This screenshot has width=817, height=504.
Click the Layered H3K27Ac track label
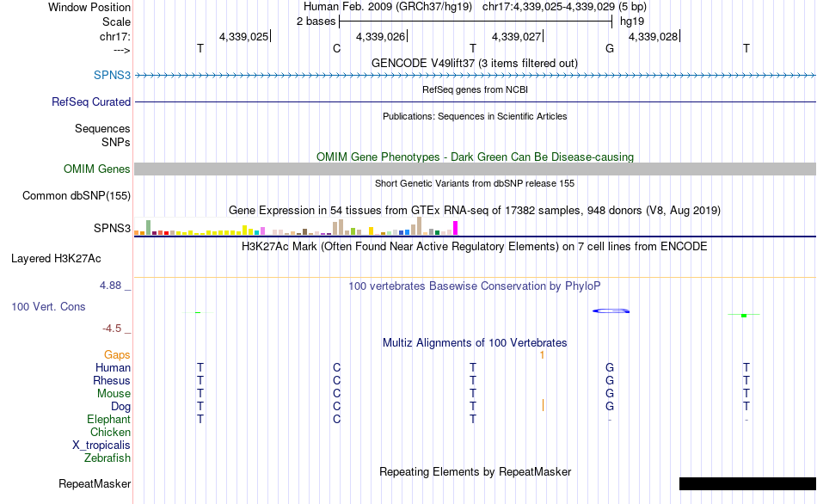(56, 259)
